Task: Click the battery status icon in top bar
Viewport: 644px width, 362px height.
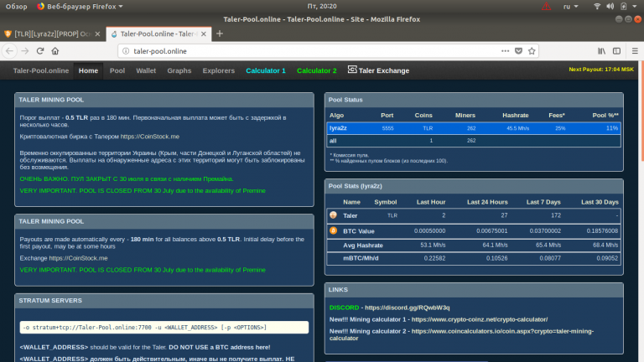Action: tap(624, 6)
